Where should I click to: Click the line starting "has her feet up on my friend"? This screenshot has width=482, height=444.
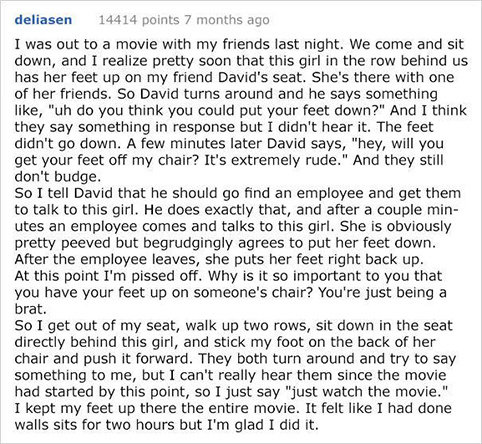pos(234,77)
